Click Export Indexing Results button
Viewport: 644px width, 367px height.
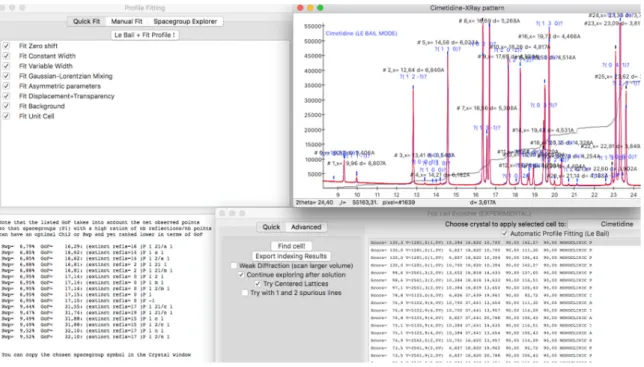[291, 256]
